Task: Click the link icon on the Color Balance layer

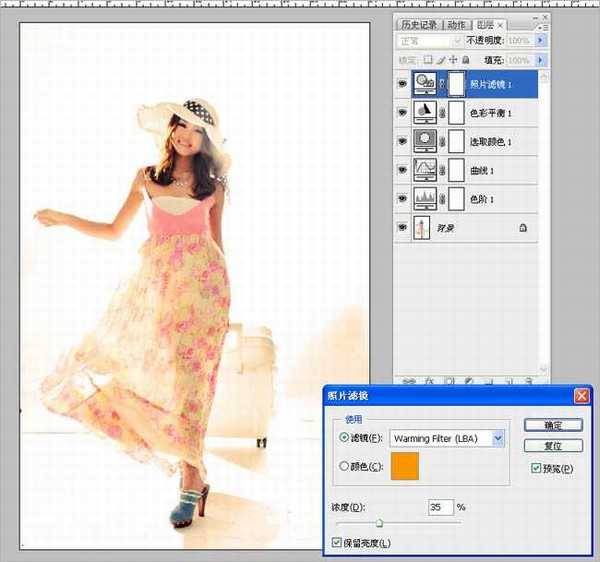Action: click(443, 114)
